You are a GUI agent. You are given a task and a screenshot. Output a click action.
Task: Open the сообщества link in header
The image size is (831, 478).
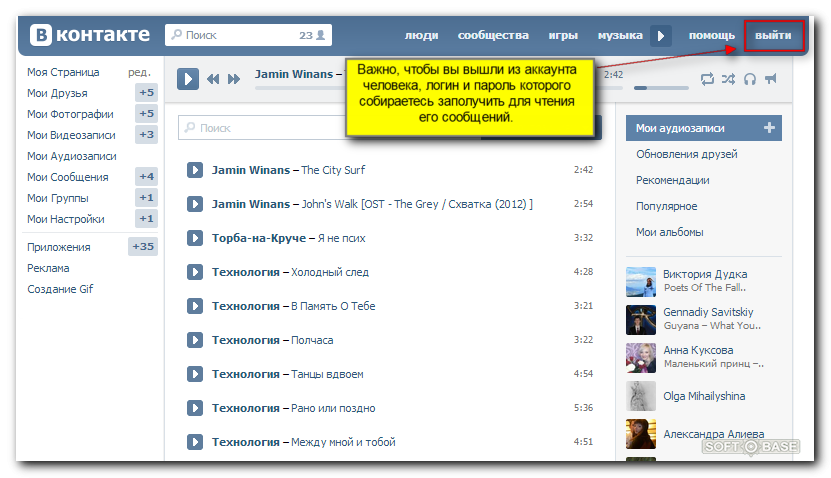(x=493, y=36)
